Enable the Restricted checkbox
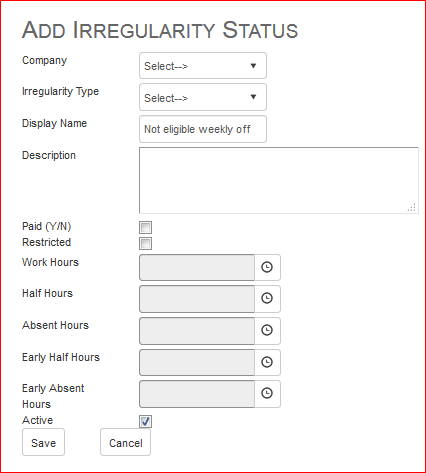 146,243
